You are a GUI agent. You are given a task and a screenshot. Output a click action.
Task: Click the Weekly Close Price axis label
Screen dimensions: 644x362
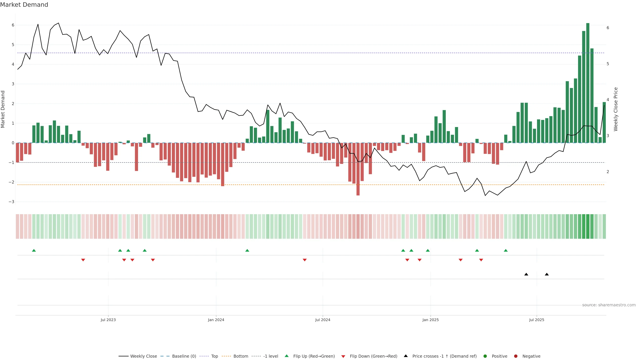(x=616, y=109)
